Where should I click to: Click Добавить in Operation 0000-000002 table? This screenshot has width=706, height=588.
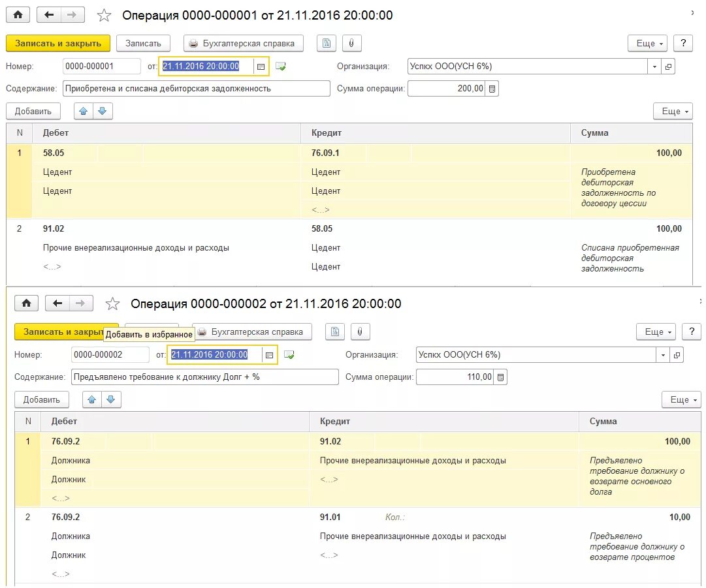[x=41, y=399]
